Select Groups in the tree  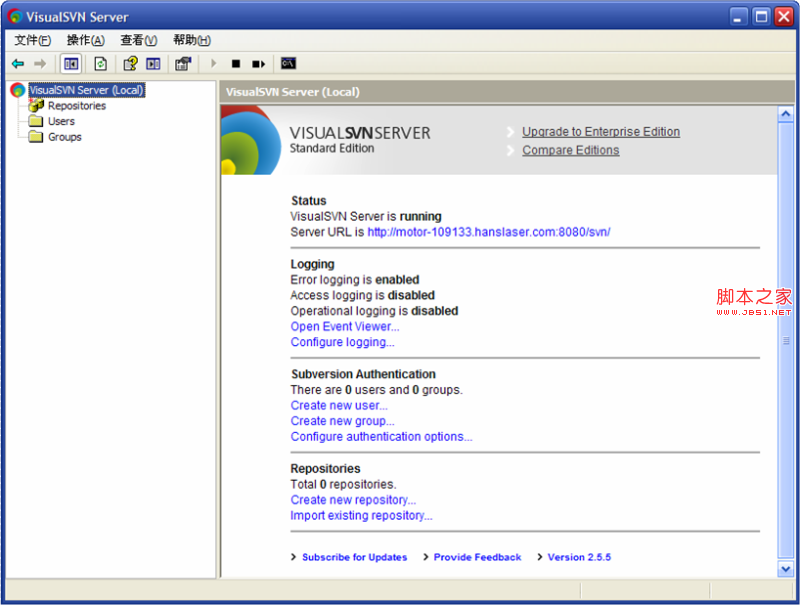[65, 137]
